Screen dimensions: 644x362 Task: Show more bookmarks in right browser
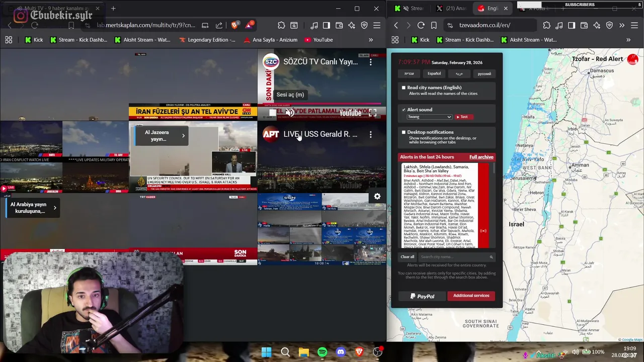(x=628, y=40)
